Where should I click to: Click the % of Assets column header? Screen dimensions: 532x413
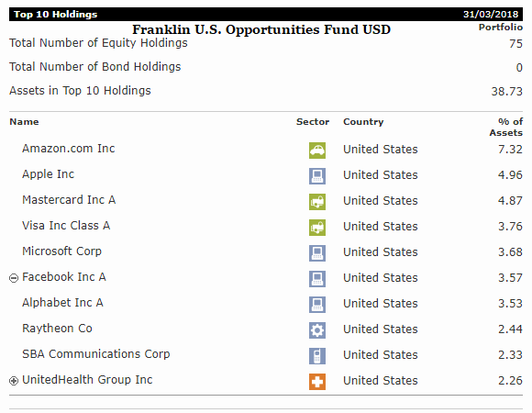pos(506,127)
